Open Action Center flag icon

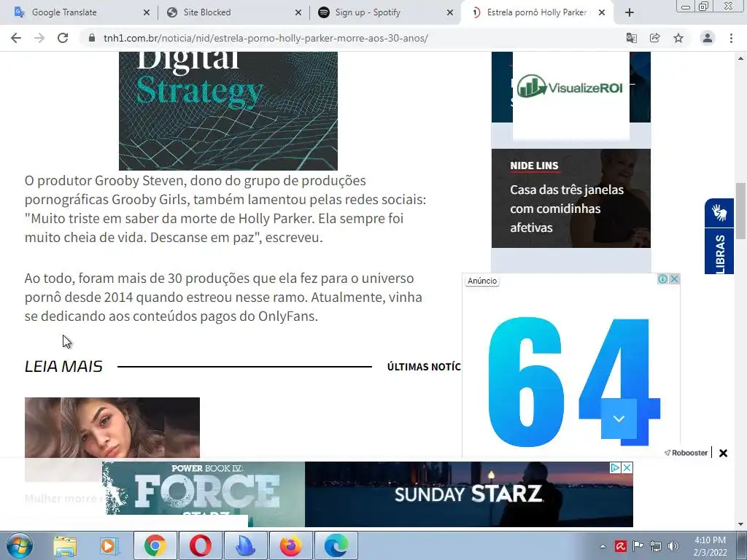[638, 546]
